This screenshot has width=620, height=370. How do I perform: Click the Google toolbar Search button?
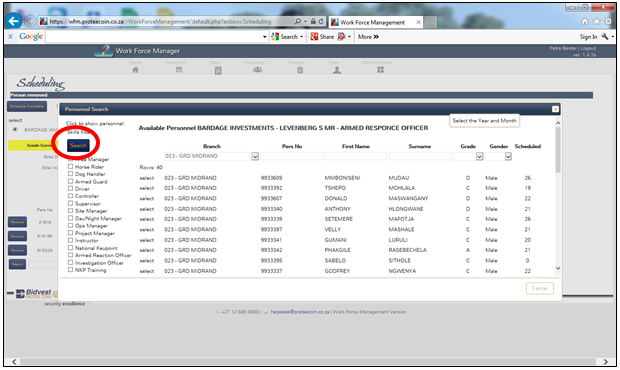click(285, 37)
